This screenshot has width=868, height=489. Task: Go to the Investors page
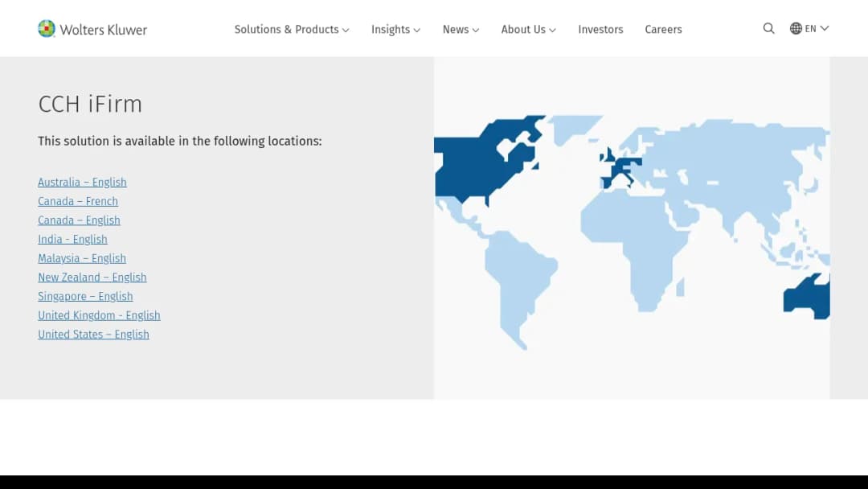(600, 29)
